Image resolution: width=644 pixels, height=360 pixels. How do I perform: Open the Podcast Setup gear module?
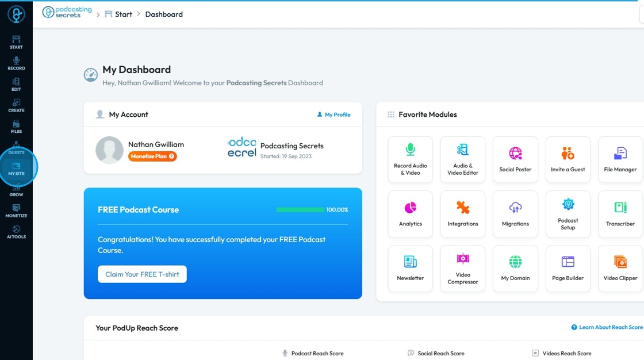[x=568, y=214]
